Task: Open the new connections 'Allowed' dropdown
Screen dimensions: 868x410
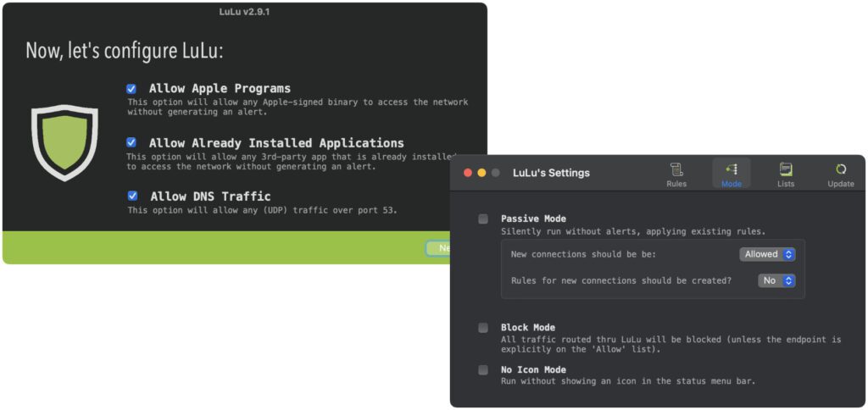Action: click(x=767, y=254)
